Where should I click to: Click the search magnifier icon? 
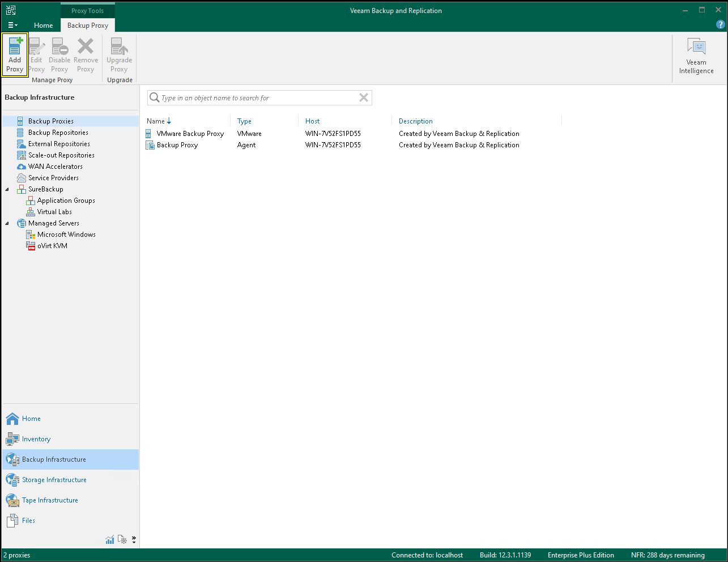154,98
